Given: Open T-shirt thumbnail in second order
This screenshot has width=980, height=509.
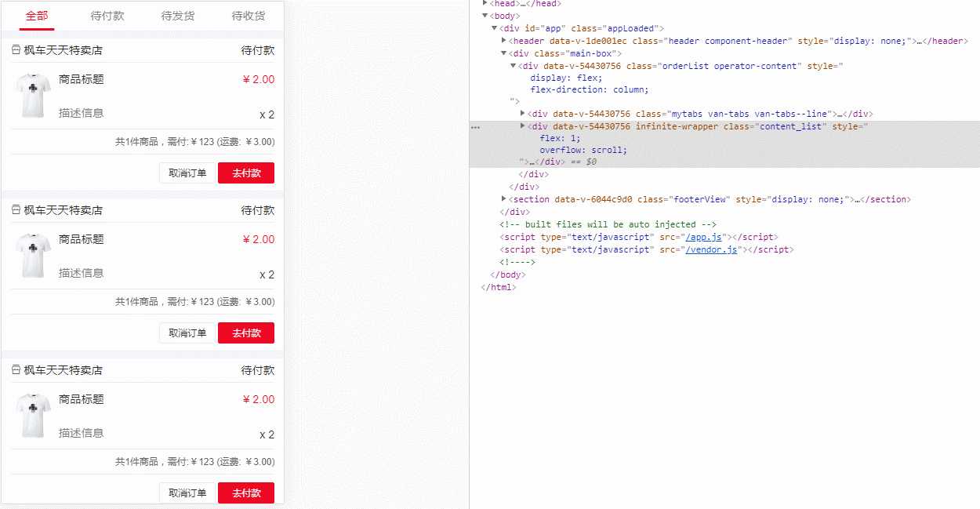Looking at the screenshot, I should (33, 256).
